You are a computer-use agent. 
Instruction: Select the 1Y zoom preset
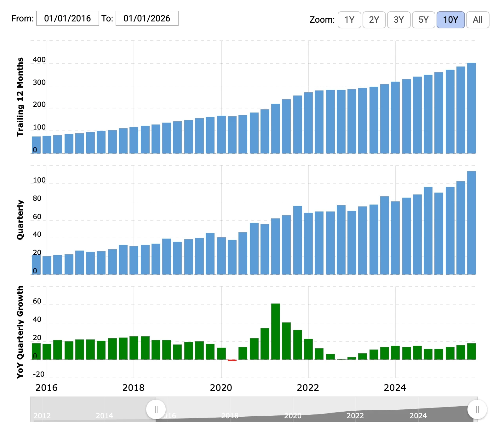[x=349, y=20]
